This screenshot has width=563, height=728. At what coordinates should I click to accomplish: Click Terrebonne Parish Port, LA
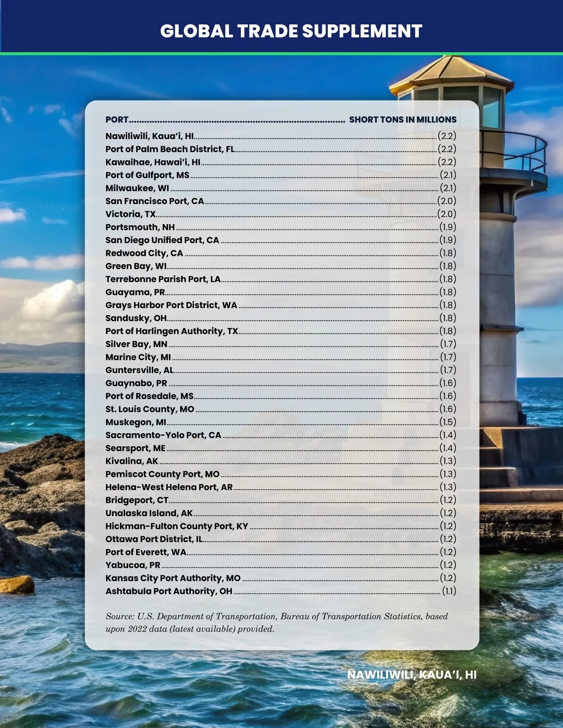163,279
